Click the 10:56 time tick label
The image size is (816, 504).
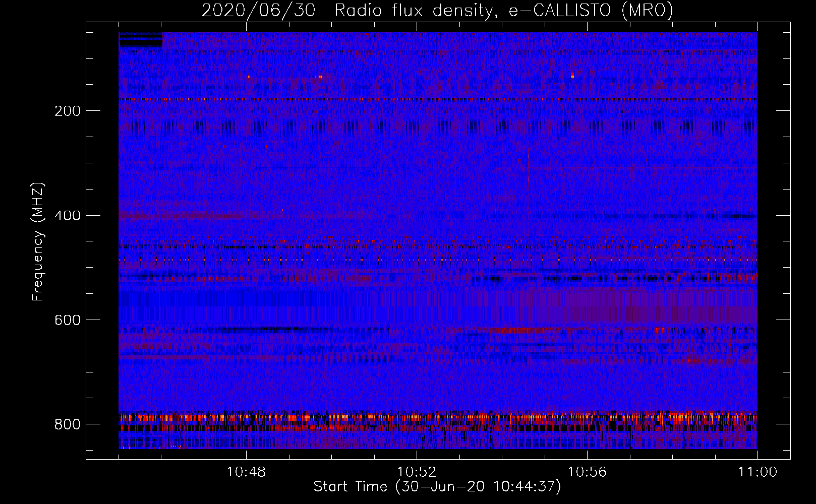[x=587, y=472]
